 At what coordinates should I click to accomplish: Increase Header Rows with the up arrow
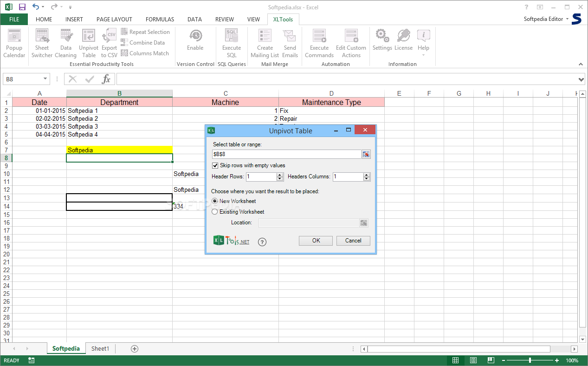(x=279, y=175)
